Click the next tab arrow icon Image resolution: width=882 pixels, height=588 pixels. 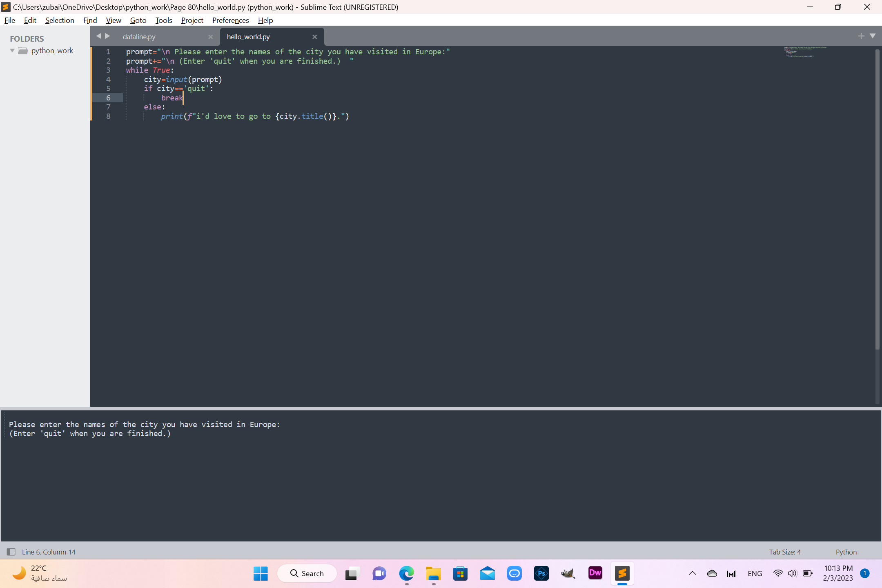pyautogui.click(x=108, y=36)
